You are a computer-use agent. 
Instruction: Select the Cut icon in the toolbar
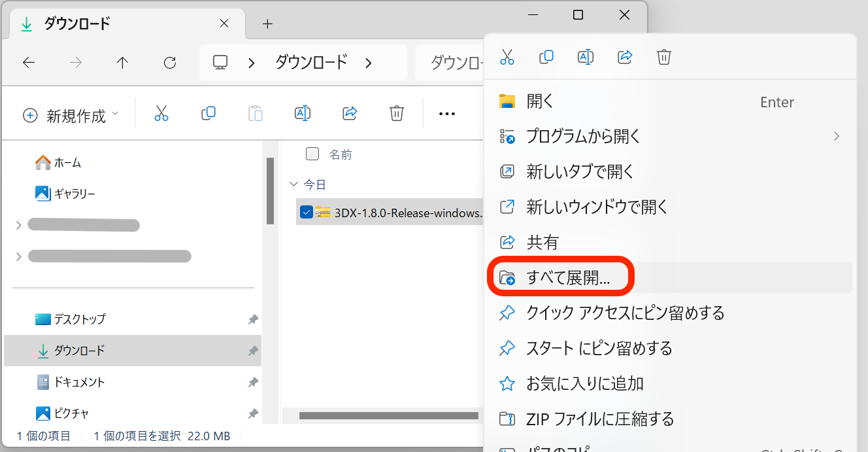pyautogui.click(x=161, y=113)
